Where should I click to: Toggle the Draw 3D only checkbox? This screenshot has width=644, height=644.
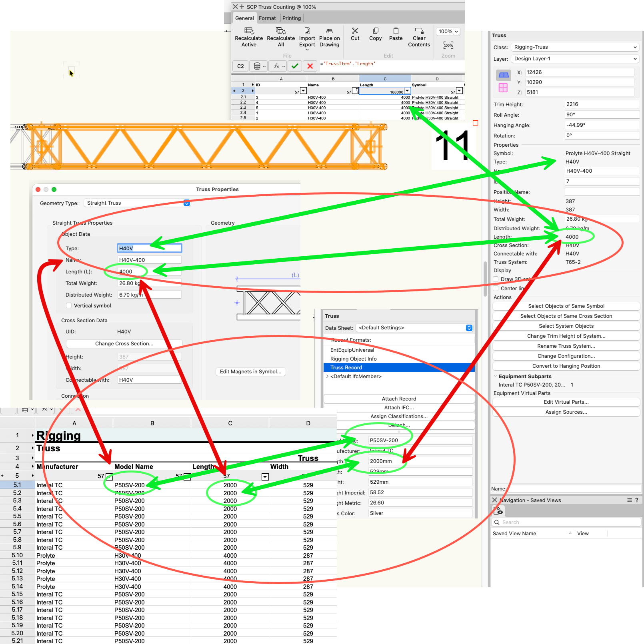(496, 279)
